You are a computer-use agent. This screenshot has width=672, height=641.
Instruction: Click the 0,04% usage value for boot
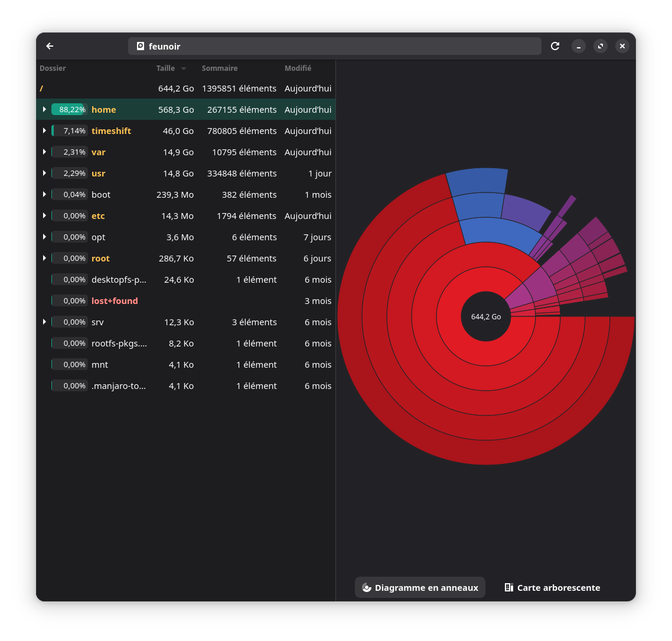(74, 195)
